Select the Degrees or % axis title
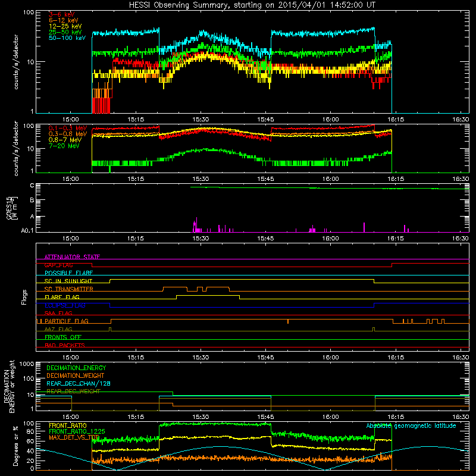Screen dimensions: 476x476 point(15,446)
